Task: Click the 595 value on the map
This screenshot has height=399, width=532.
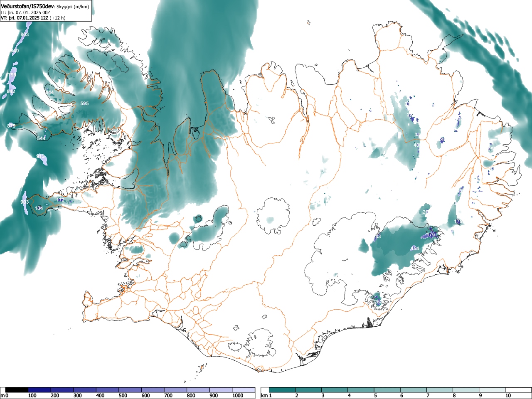Action: click(84, 103)
